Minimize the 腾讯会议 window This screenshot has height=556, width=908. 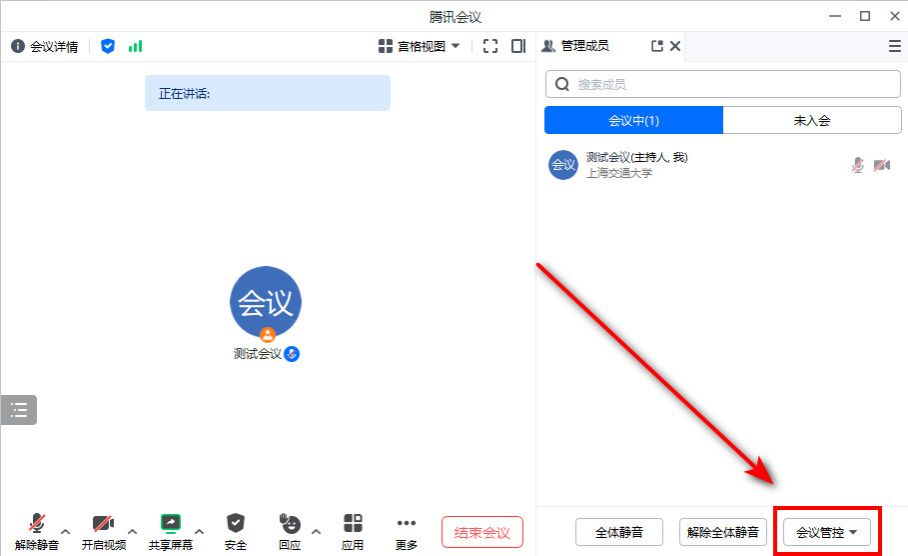[x=835, y=16]
